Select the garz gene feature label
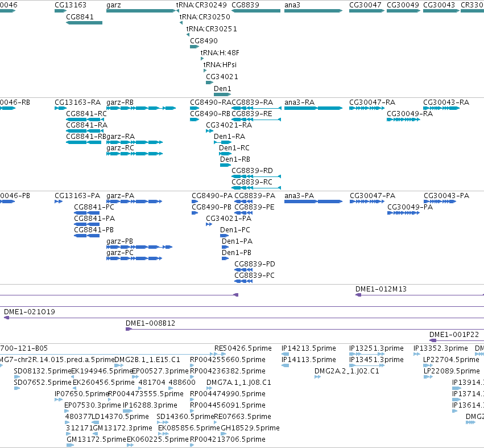 pyautogui.click(x=114, y=5)
